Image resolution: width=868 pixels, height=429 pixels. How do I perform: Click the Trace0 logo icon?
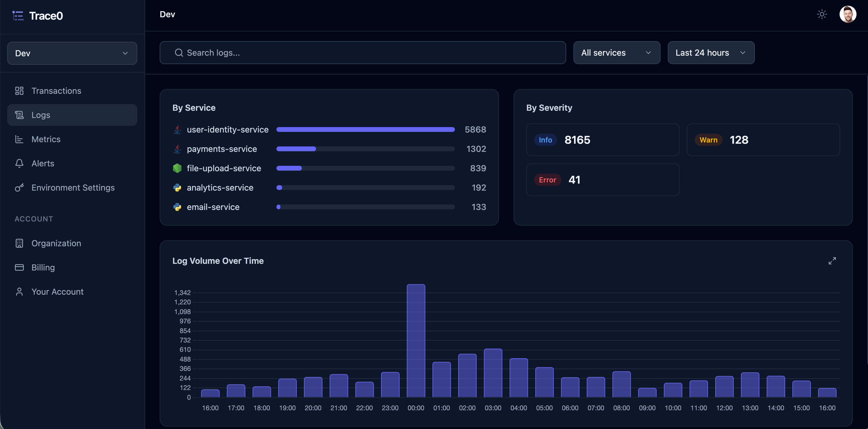[x=18, y=15]
